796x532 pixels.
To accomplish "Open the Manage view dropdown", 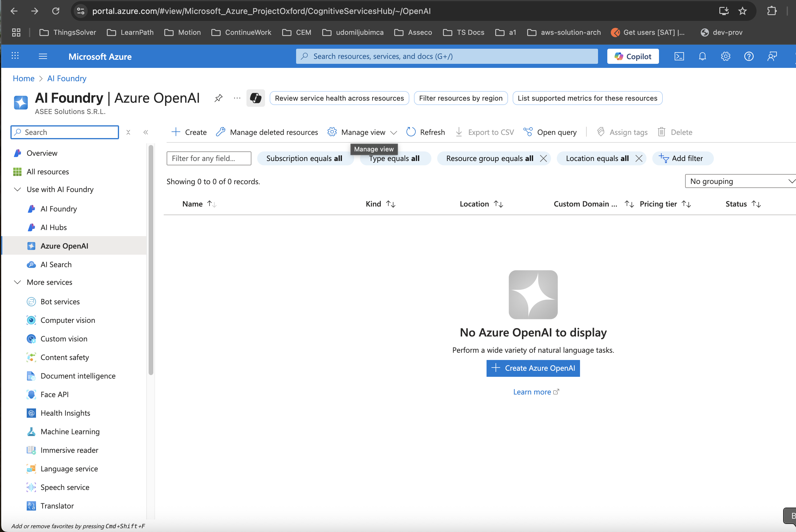I will (362, 132).
